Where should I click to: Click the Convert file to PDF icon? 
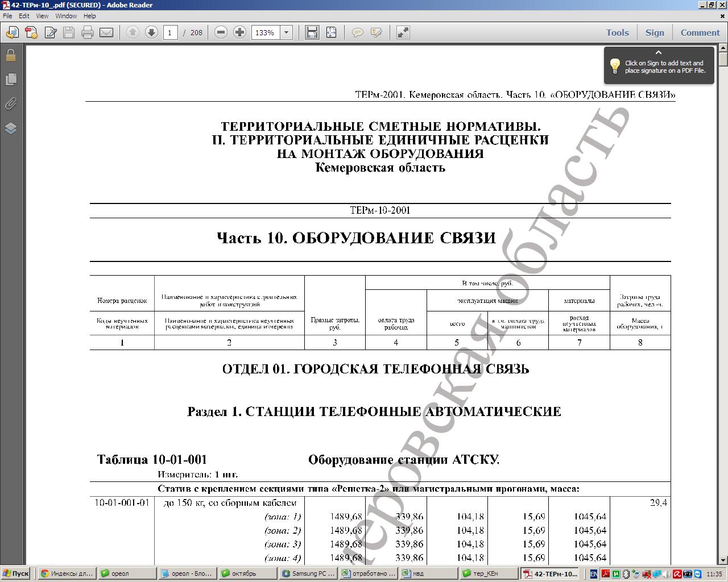pyautogui.click(x=31, y=32)
